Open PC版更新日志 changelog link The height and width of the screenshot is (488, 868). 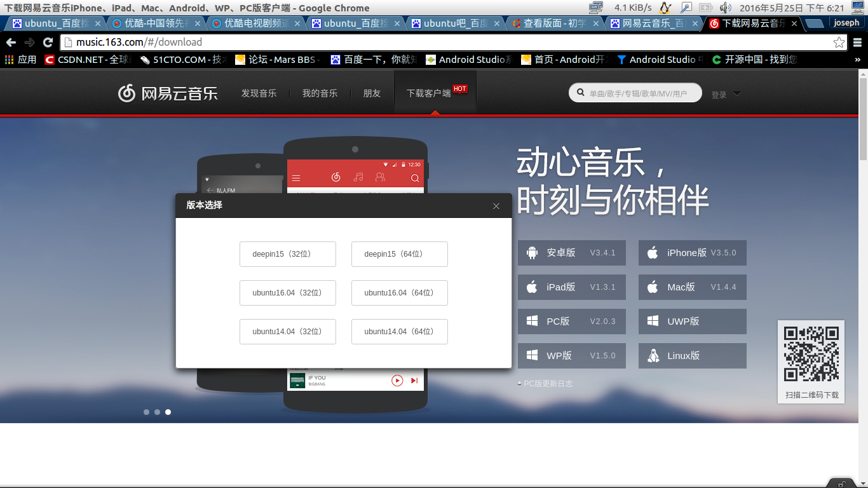[x=548, y=384]
